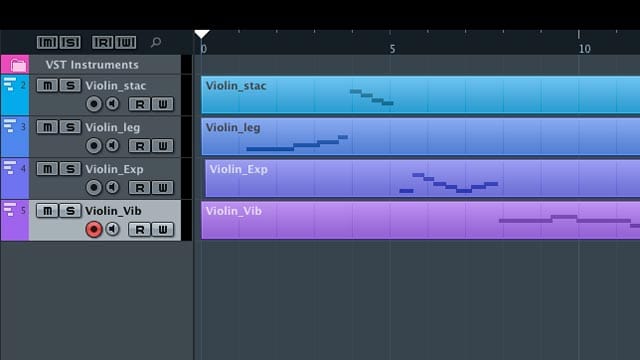
Task: Click Violin_leg instrument track type icon
Action: tap(10, 126)
